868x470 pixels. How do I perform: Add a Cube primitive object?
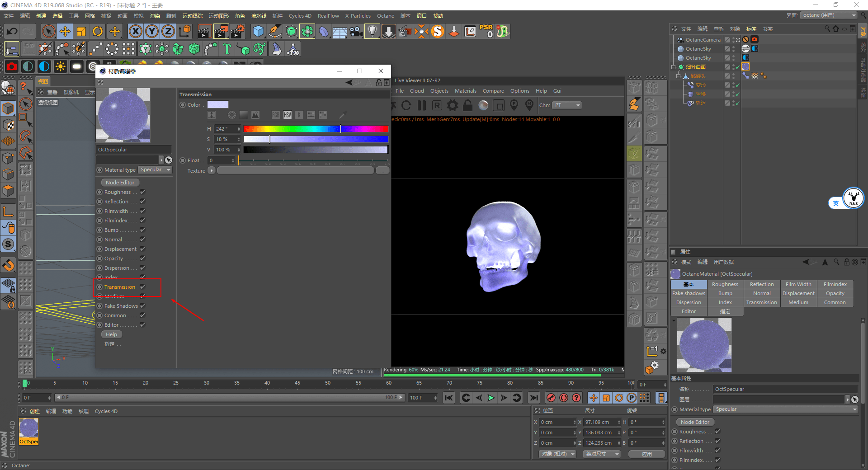click(258, 31)
